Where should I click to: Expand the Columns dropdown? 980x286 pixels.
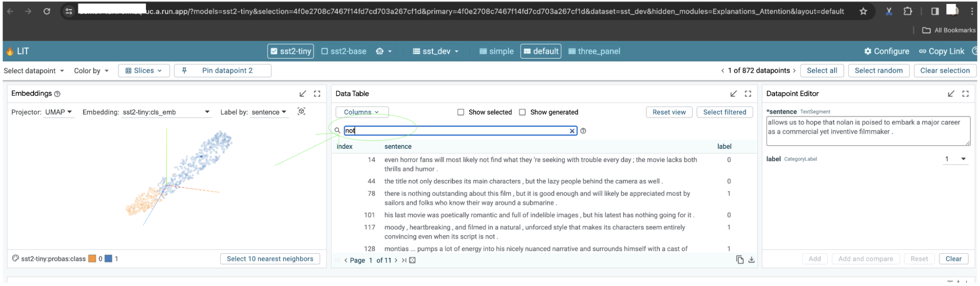(362, 112)
